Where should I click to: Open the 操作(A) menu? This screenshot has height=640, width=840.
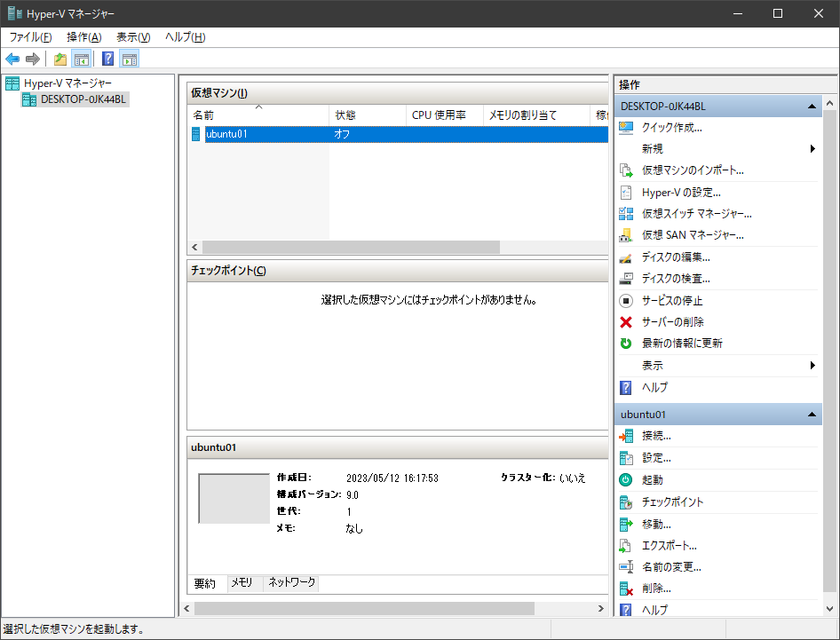click(84, 37)
